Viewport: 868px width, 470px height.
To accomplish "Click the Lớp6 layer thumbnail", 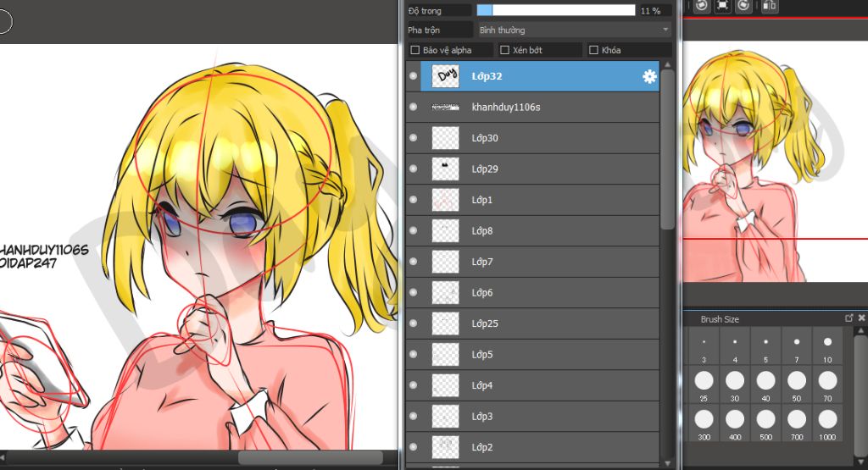I will (x=446, y=292).
